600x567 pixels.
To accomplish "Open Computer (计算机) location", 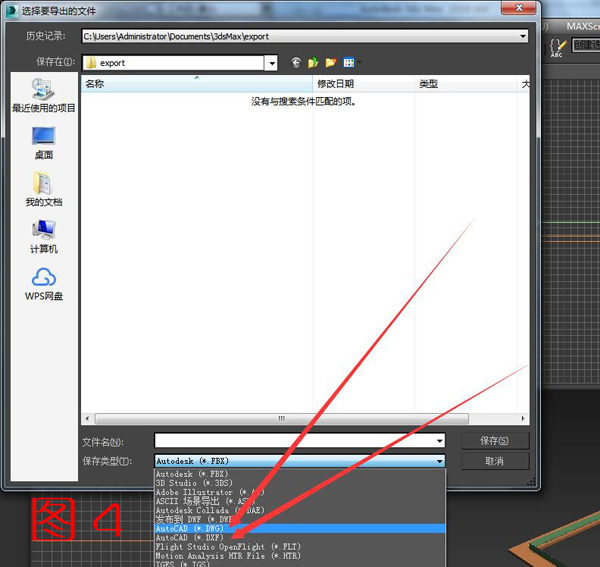I will pyautogui.click(x=44, y=236).
